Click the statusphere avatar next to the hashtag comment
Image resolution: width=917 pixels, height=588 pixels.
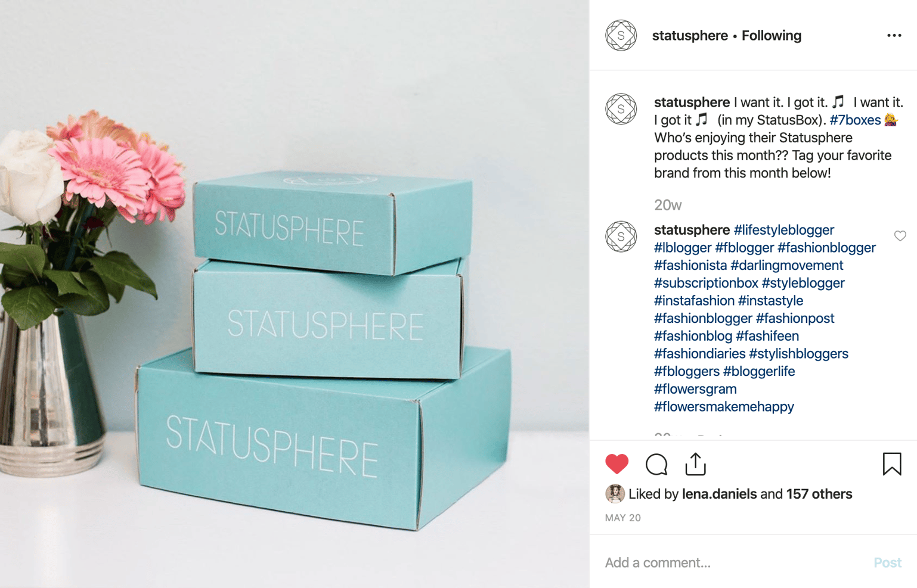point(621,237)
